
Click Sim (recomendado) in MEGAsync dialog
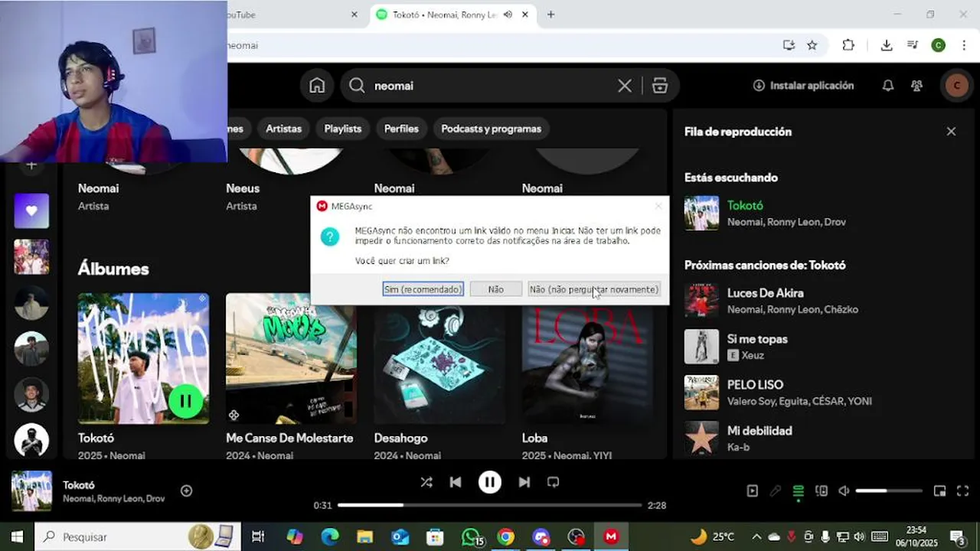tap(423, 289)
